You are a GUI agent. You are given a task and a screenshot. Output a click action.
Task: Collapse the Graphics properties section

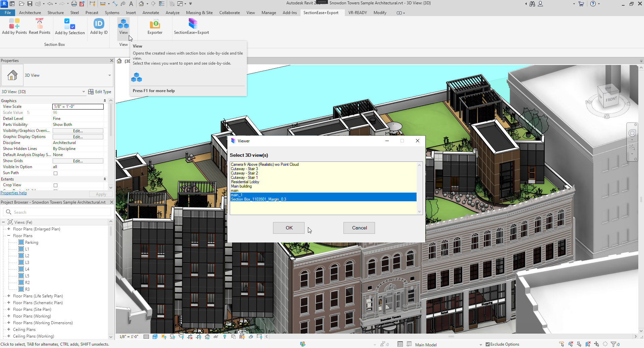coord(105,100)
